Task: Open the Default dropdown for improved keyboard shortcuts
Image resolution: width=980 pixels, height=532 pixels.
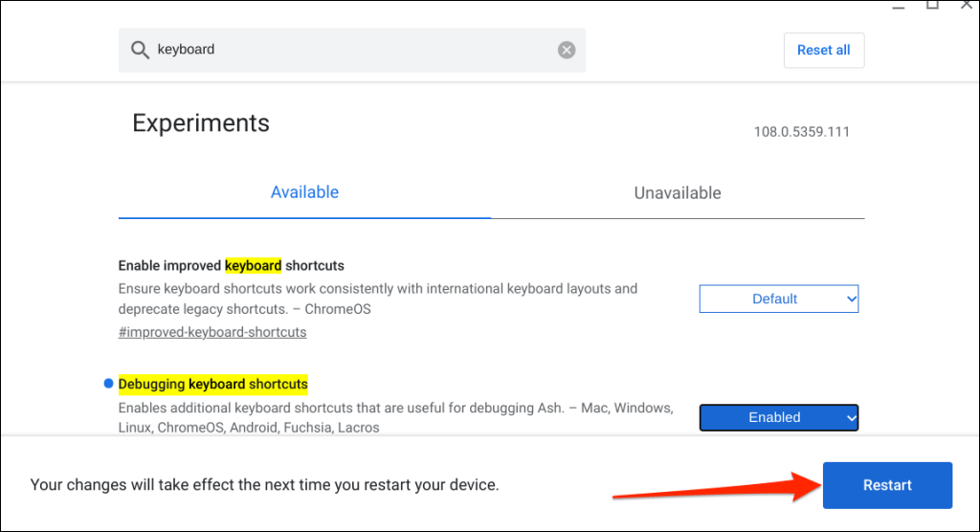Action: [779, 299]
